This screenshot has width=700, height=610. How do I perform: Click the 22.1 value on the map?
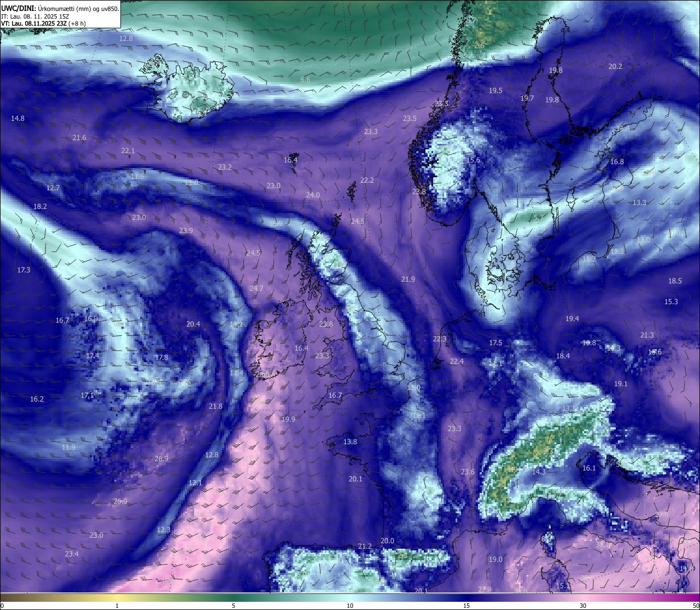point(128,150)
